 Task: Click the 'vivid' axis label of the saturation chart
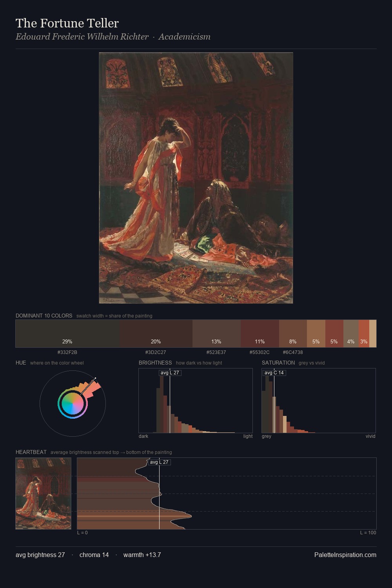click(370, 436)
